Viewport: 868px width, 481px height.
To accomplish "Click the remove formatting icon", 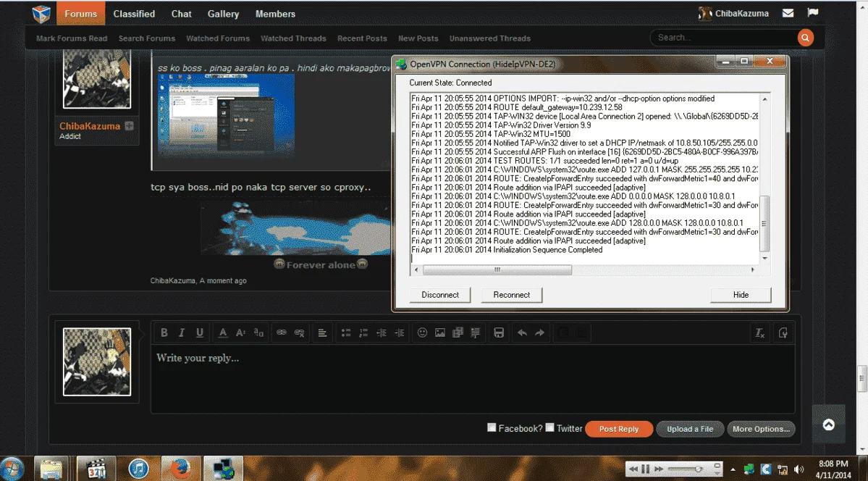I will [760, 332].
